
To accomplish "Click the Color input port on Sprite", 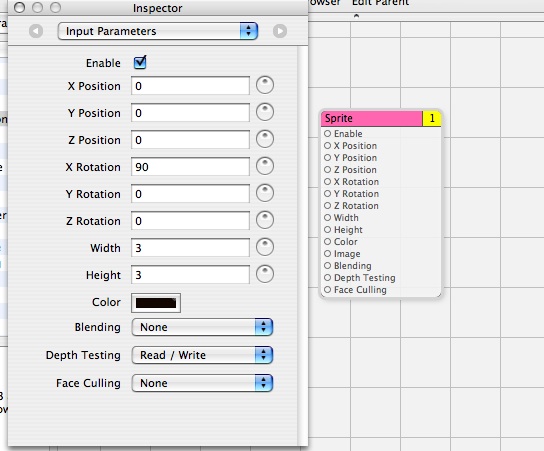I will click(328, 241).
